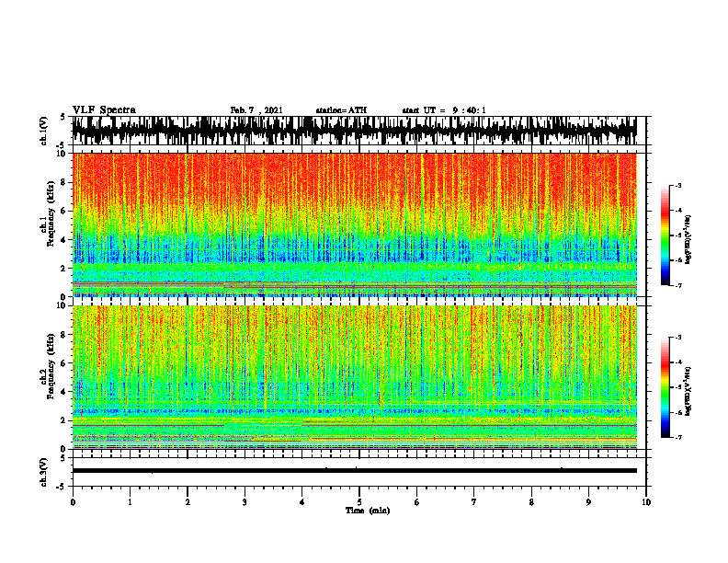Click the ch.1(V) waveform strip at top
728x563 pixels.
click(354, 131)
